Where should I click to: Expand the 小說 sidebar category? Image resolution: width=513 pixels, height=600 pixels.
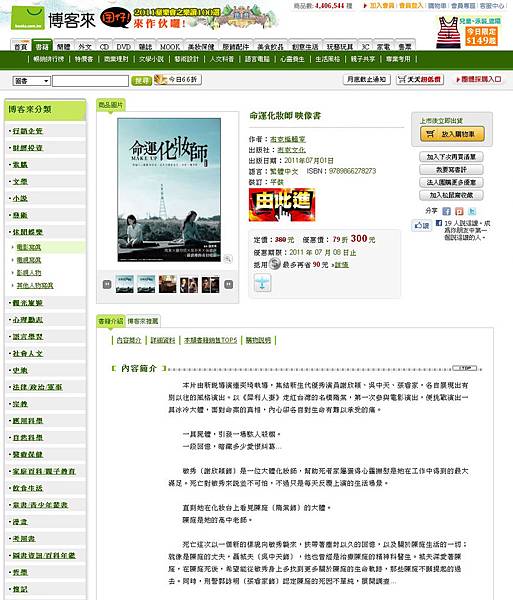(x=20, y=198)
